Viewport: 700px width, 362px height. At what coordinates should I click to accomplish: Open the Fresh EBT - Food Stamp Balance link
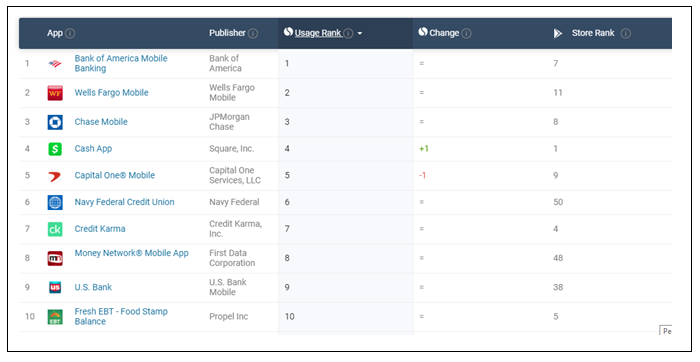121,316
